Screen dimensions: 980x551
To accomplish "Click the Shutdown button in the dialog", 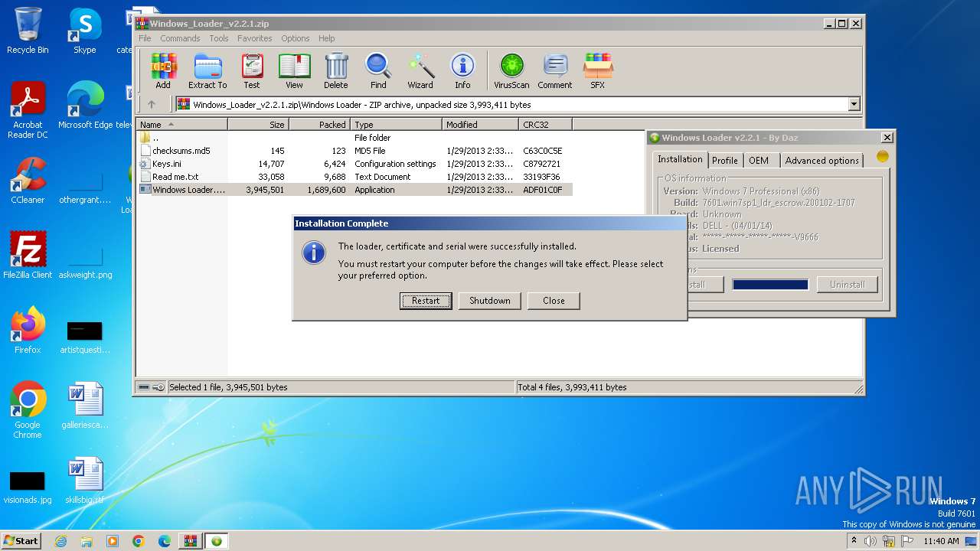I will coord(490,301).
